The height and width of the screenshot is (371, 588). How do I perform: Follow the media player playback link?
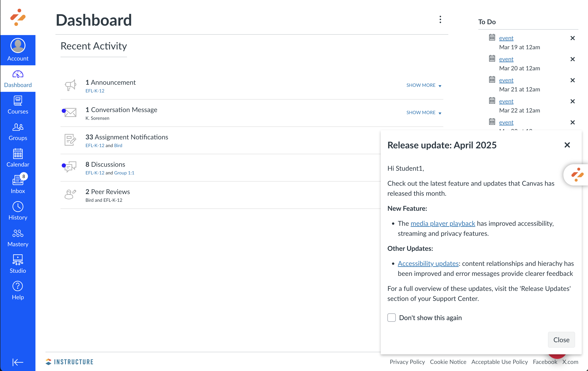click(442, 223)
